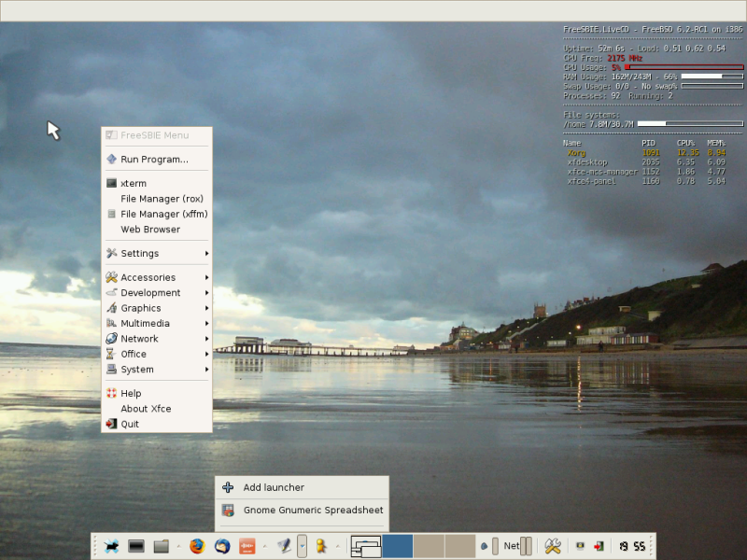This screenshot has width=747, height=560.
Task: Click the volume slider bar in panel
Action: (495, 546)
